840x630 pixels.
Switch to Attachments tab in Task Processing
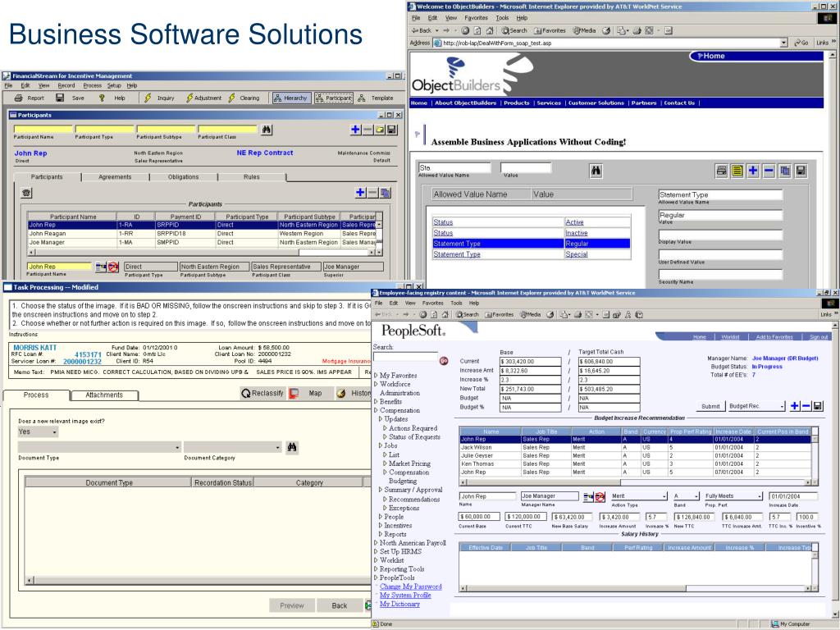(104, 395)
